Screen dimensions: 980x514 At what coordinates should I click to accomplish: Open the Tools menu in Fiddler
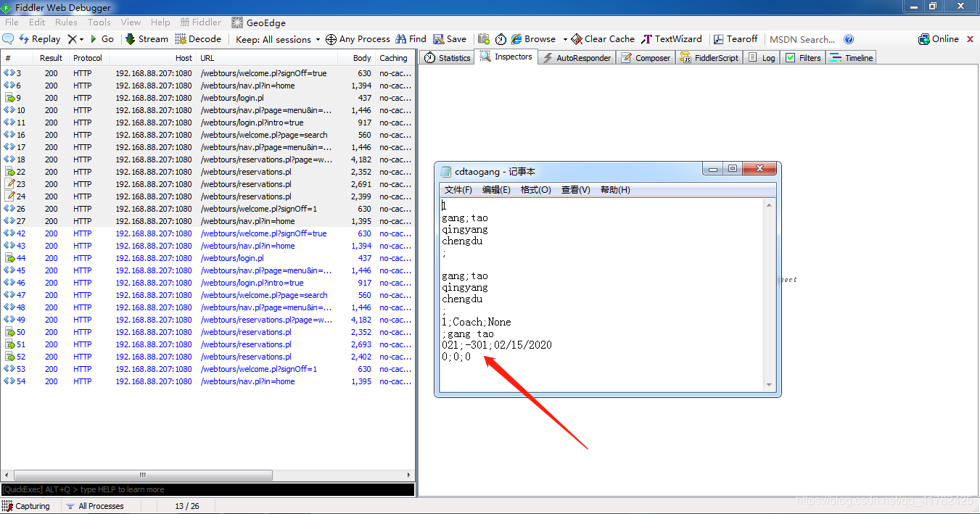(x=99, y=22)
